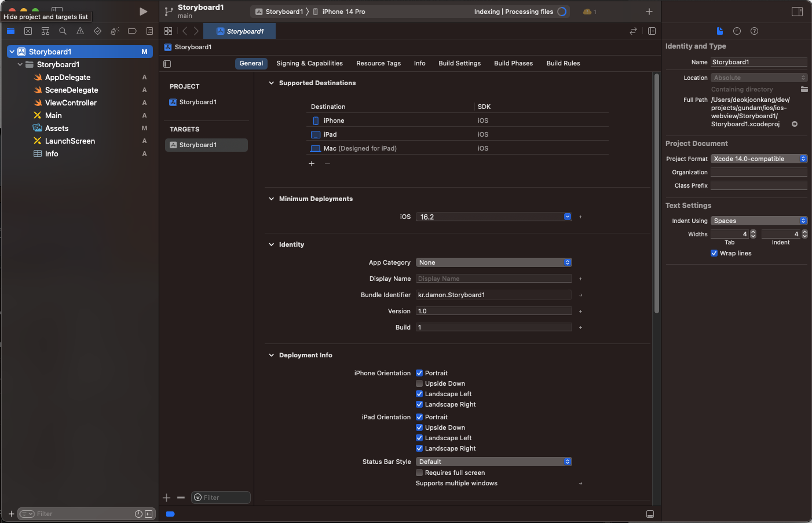Uncheck iPad Upside Down orientation
The width and height of the screenshot is (812, 523).
(x=419, y=427)
